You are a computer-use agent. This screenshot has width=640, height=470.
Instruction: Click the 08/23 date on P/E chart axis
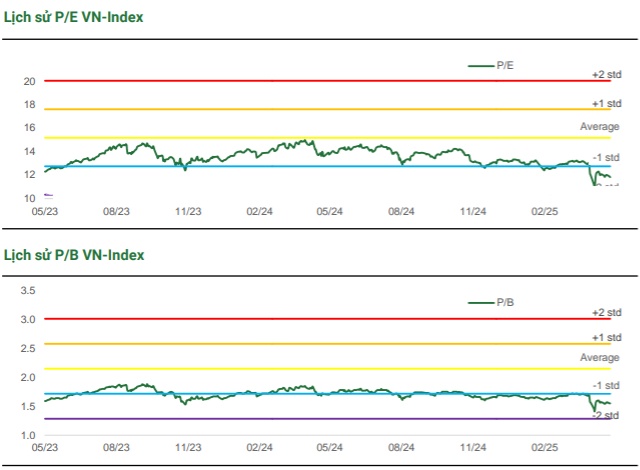pos(117,211)
